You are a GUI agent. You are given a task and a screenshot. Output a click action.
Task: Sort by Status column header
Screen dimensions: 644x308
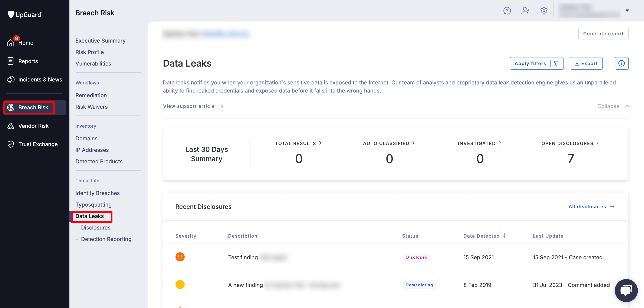pos(410,236)
